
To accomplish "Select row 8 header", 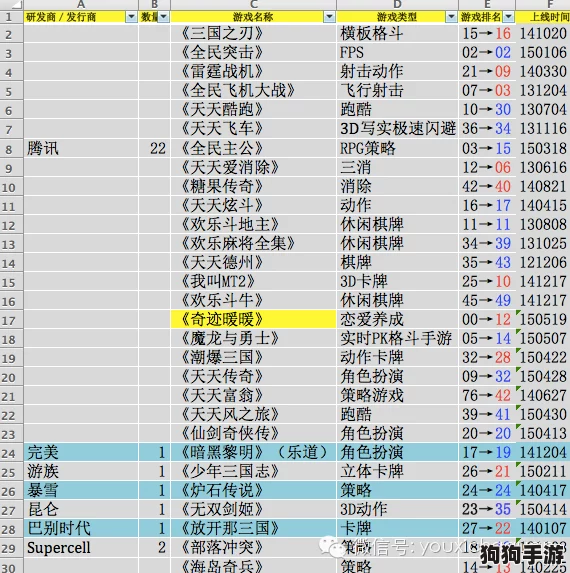I will tap(11, 149).
